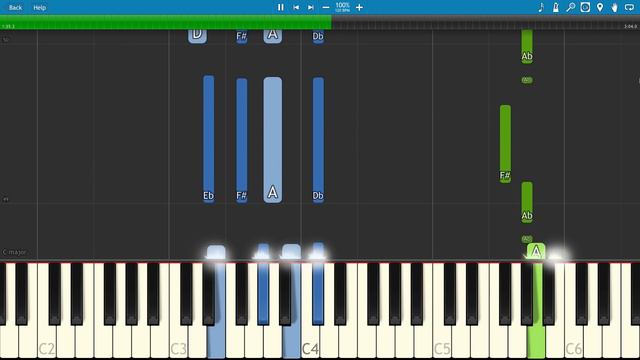The height and width of the screenshot is (360, 640).
Task: Toggle the loop icon
Action: pyautogui.click(x=629, y=7)
